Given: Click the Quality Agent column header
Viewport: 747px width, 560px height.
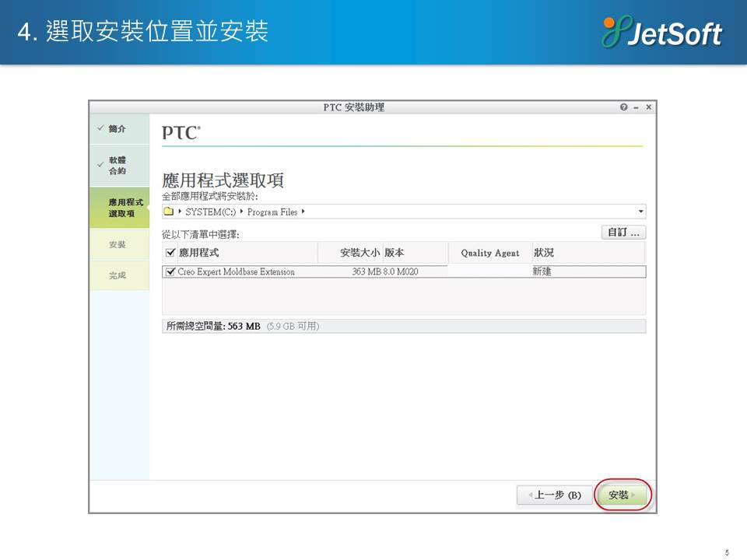Looking at the screenshot, I should pos(489,253).
